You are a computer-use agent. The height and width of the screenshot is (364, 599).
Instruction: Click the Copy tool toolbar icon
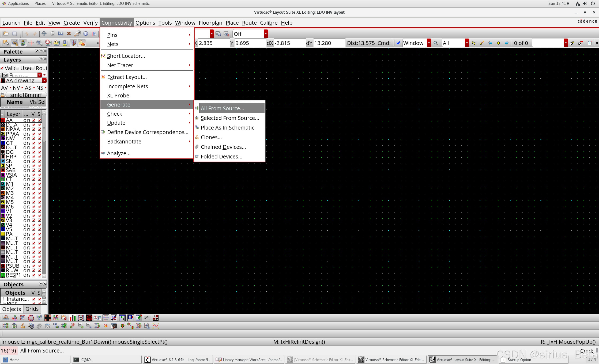52,34
